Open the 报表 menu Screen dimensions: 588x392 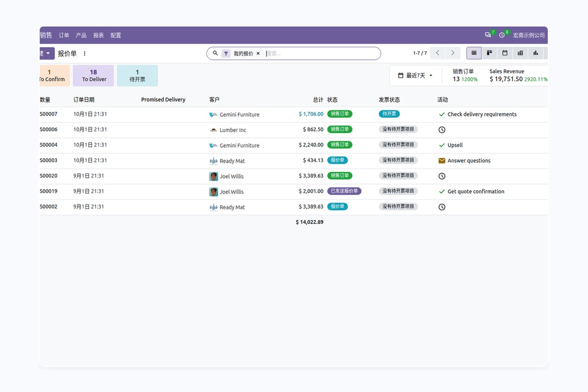click(x=98, y=35)
